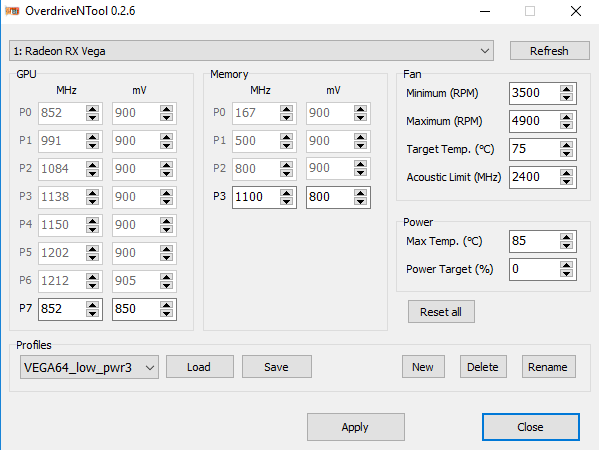The width and height of the screenshot is (599, 450).
Task: Click the OverdriveNTool icon in title bar
Action: 12,11
